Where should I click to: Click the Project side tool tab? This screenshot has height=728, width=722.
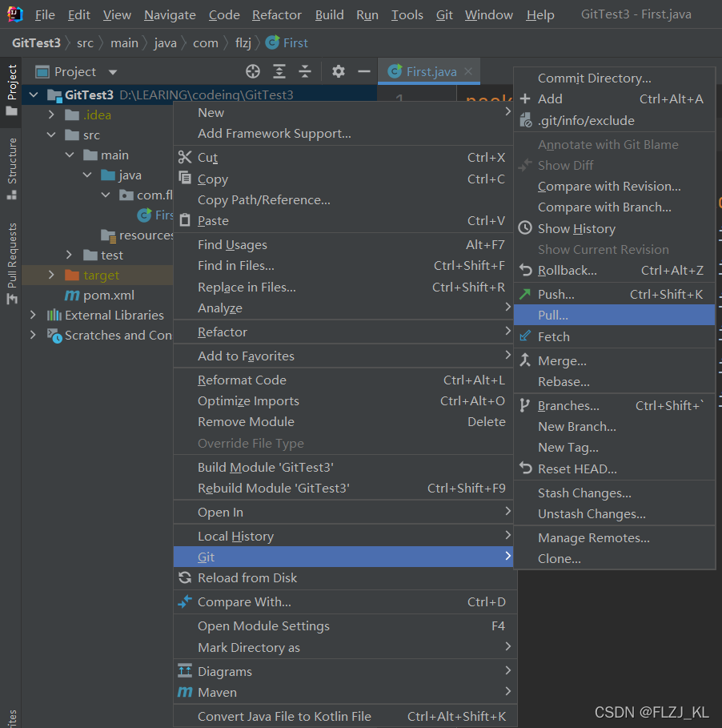tap(11, 90)
